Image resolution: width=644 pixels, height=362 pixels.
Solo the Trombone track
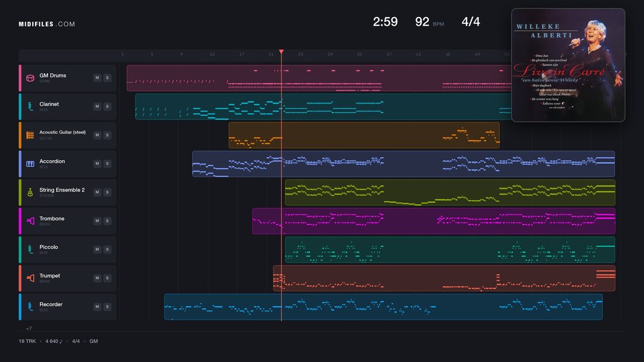pyautogui.click(x=107, y=221)
